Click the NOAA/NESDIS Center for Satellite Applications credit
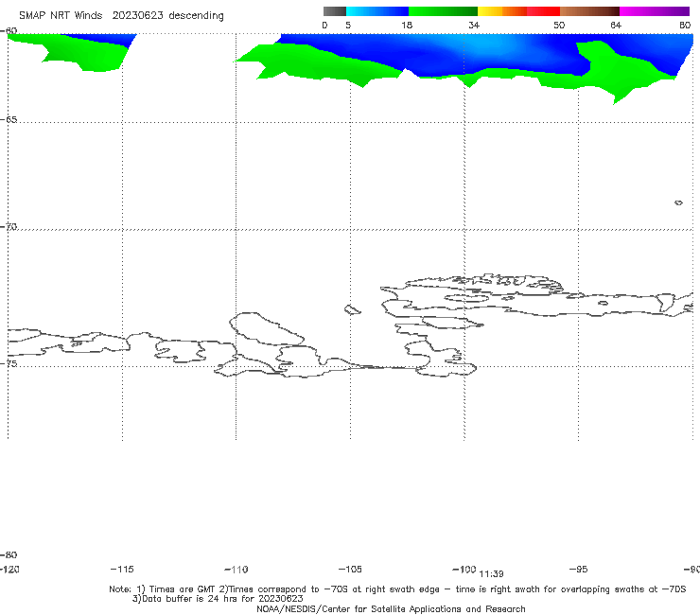The width and height of the screenshot is (700, 615). click(x=391, y=609)
